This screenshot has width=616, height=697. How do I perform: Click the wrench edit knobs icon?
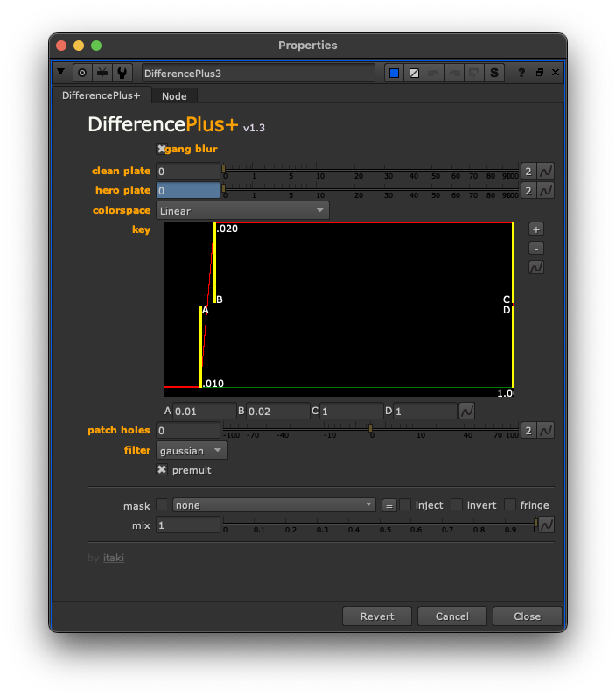pos(122,73)
